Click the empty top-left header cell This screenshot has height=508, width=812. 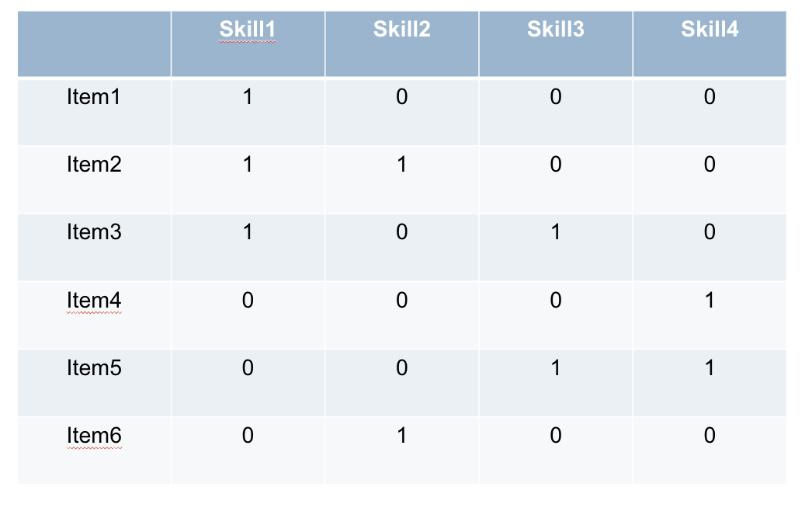94,43
